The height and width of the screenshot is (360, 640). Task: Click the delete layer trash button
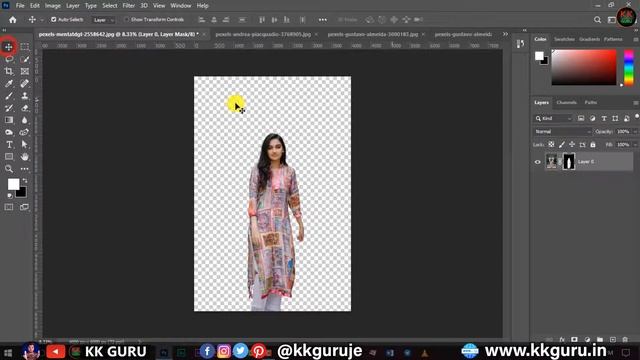click(625, 340)
